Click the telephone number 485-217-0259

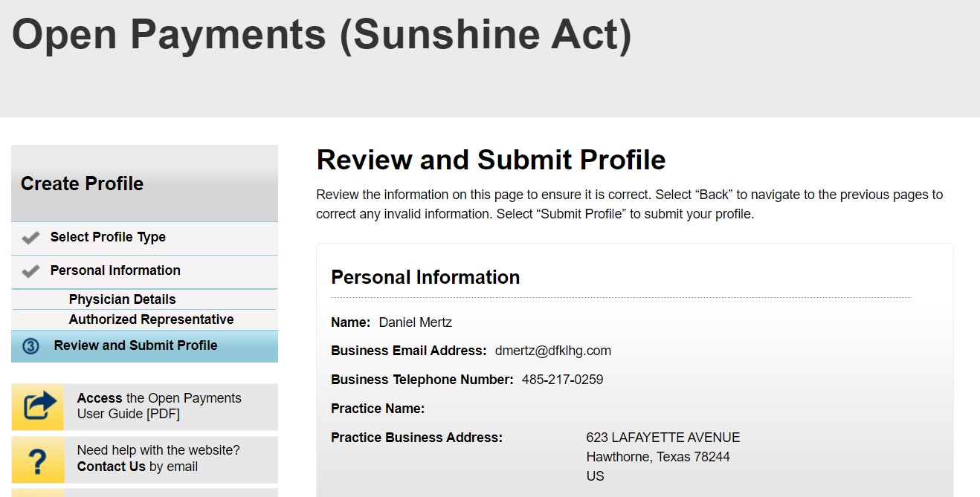pyautogui.click(x=562, y=380)
